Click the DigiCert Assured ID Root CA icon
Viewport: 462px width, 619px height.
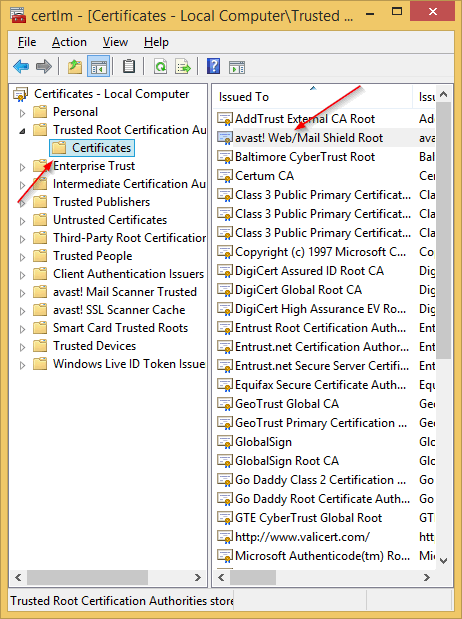[225, 271]
